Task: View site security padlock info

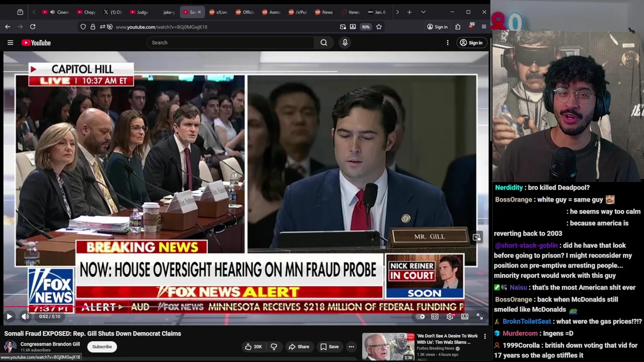Action: point(93,27)
